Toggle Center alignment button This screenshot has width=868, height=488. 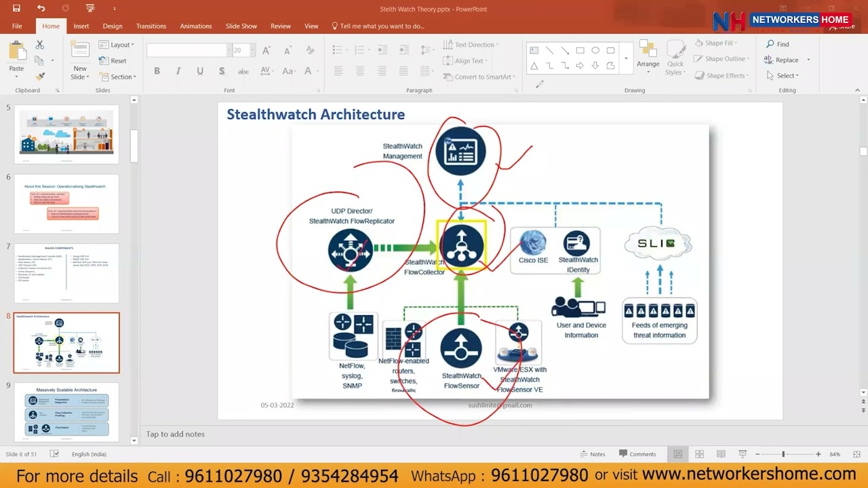pyautogui.click(x=360, y=71)
